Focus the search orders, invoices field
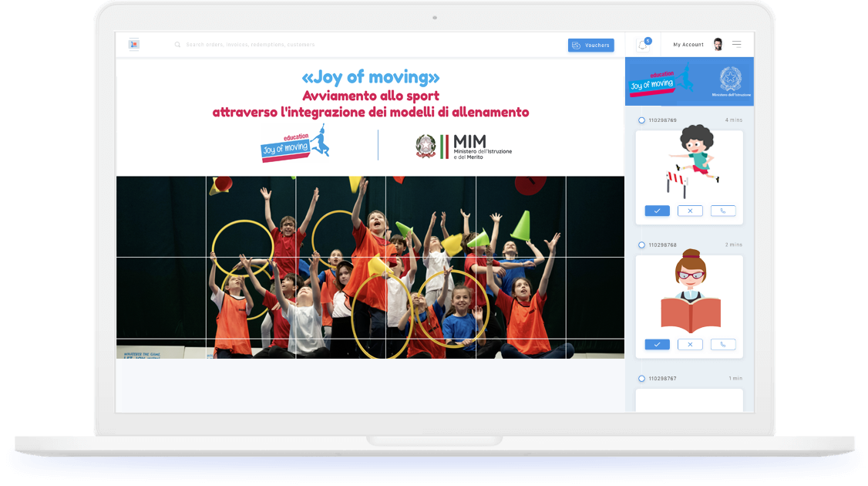Viewport: 868px width, 486px height. (251, 45)
